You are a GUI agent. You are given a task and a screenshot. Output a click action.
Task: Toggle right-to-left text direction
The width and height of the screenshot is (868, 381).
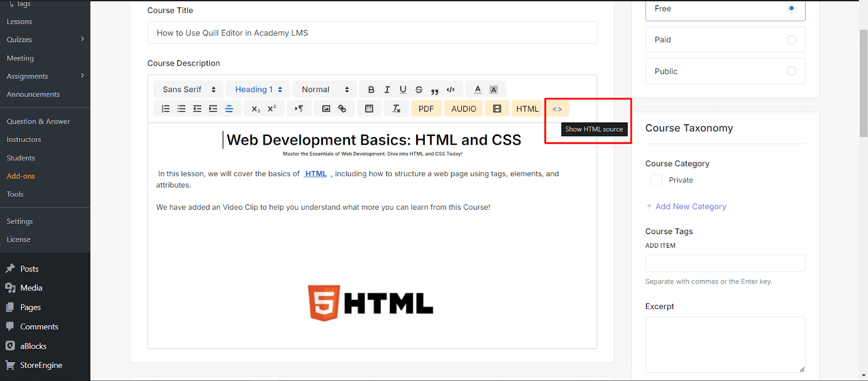coord(298,109)
